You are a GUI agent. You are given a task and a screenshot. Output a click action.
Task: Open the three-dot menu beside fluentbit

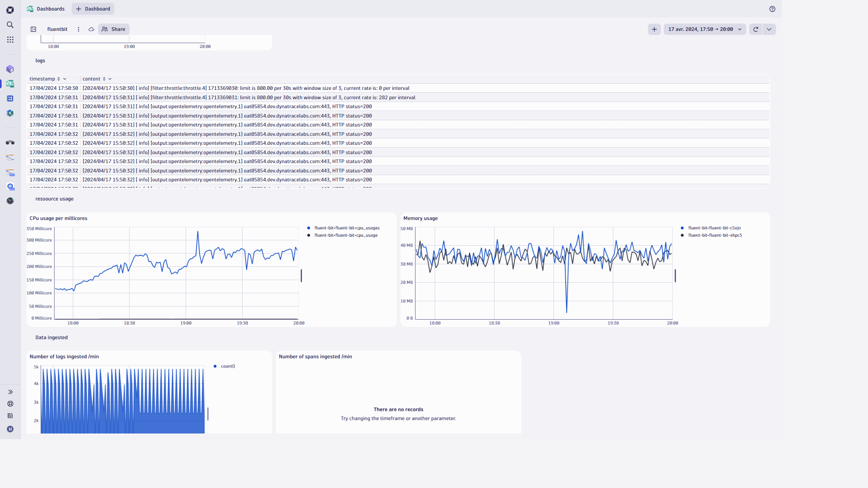tap(78, 29)
